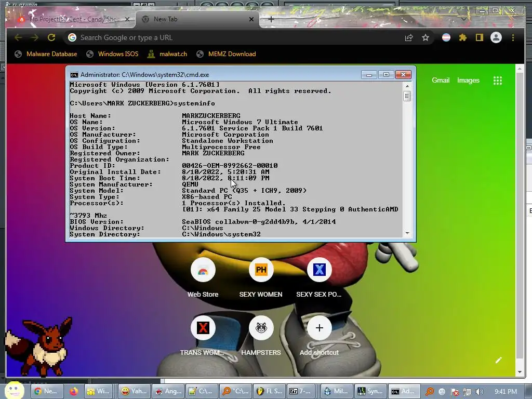532x399 pixels.
Task: Expand the tab search chevron
Action: click(x=464, y=19)
